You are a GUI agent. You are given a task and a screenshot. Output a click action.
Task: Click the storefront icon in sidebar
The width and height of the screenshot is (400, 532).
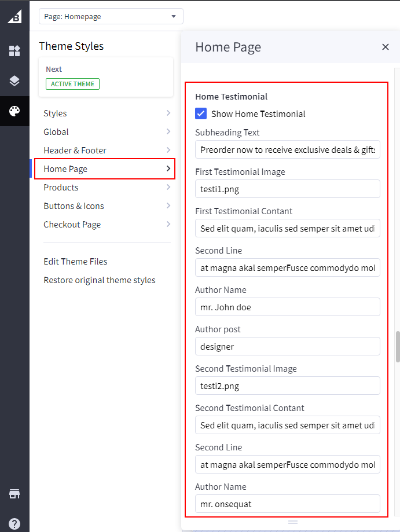pyautogui.click(x=14, y=494)
